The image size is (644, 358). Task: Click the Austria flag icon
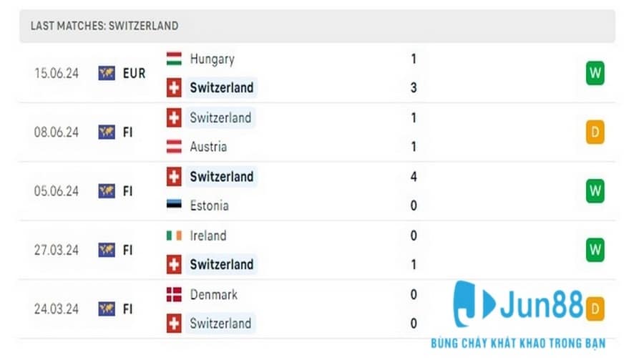click(174, 147)
